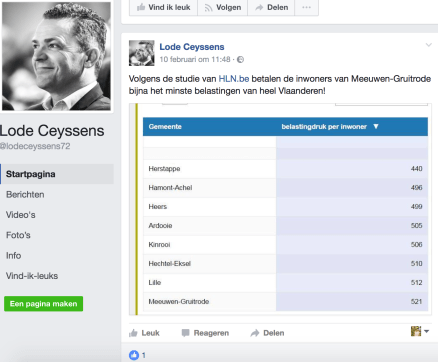This screenshot has width=438, height=362.
Task: Select the Lille row name
Action: (x=155, y=283)
